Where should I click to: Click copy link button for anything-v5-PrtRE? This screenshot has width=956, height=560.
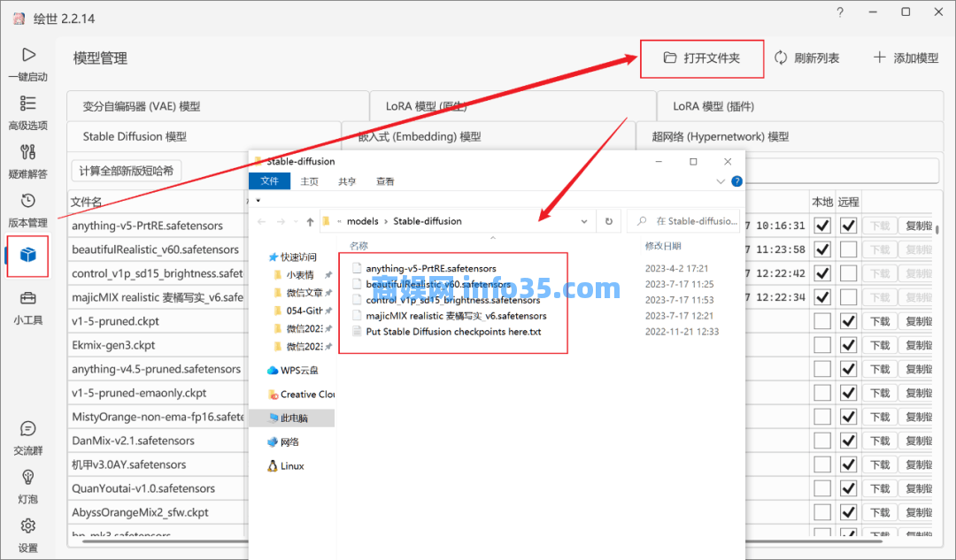click(x=917, y=226)
